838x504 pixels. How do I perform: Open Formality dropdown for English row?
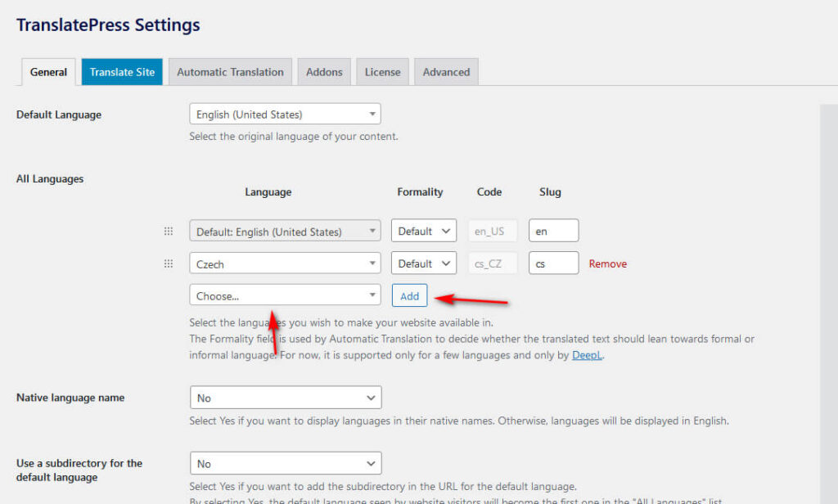(424, 231)
